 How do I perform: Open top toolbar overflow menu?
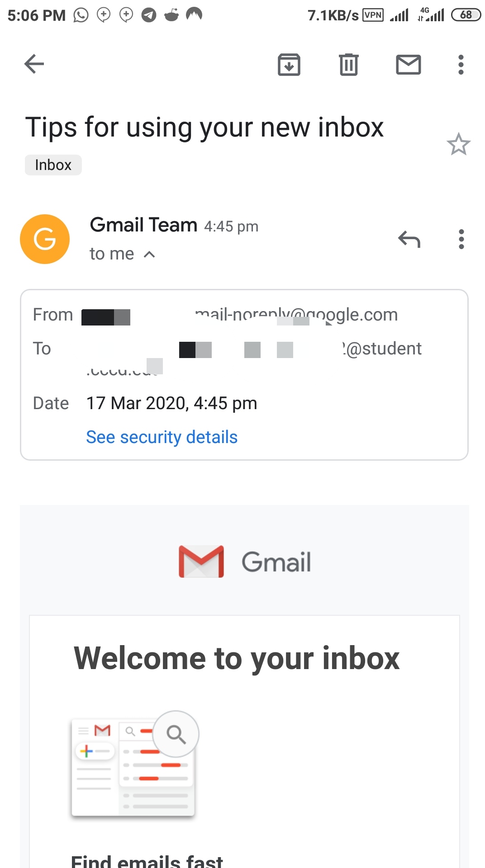(x=461, y=65)
